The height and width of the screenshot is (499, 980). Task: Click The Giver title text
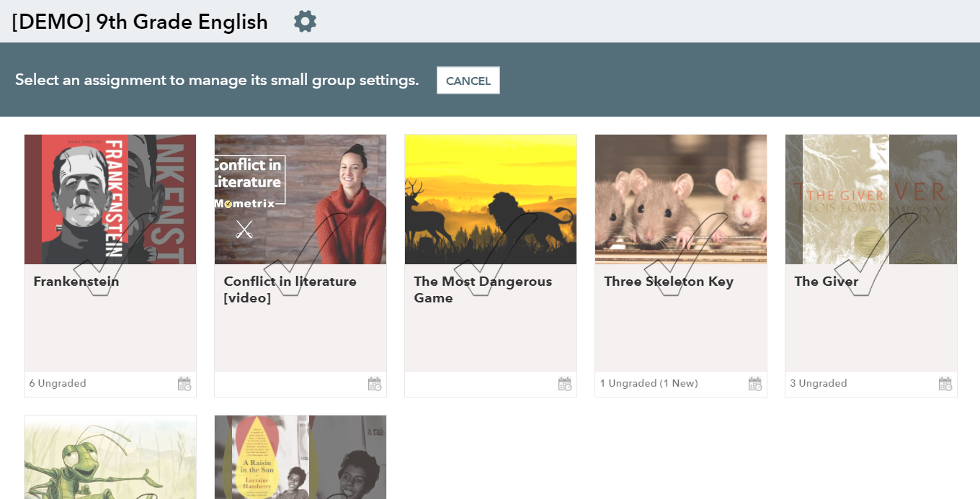(x=827, y=282)
